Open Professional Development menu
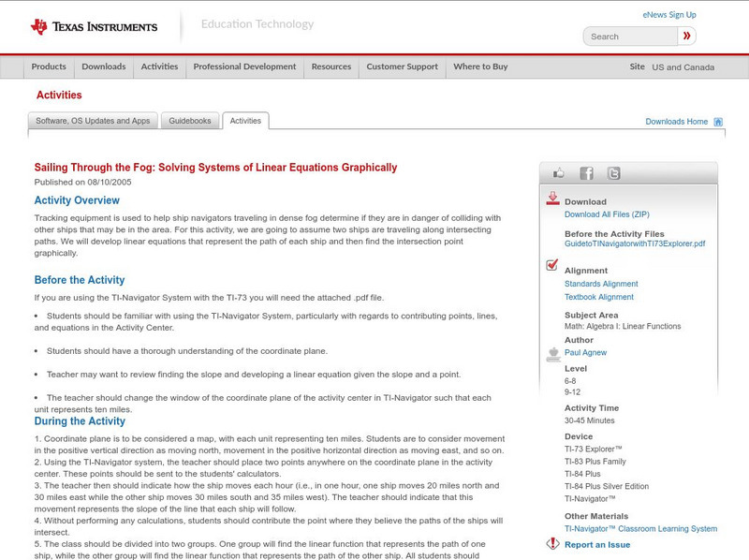Viewport: 749px width, 560px height. pos(244,66)
